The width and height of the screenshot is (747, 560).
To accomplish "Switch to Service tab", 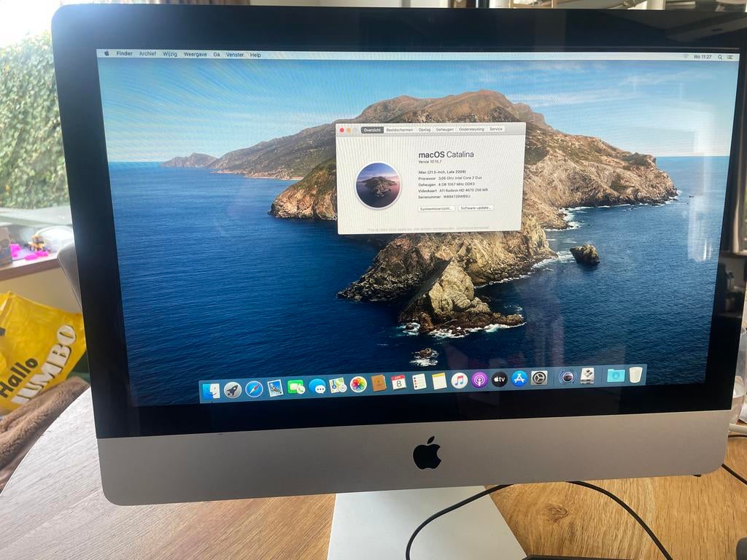I will 496,129.
